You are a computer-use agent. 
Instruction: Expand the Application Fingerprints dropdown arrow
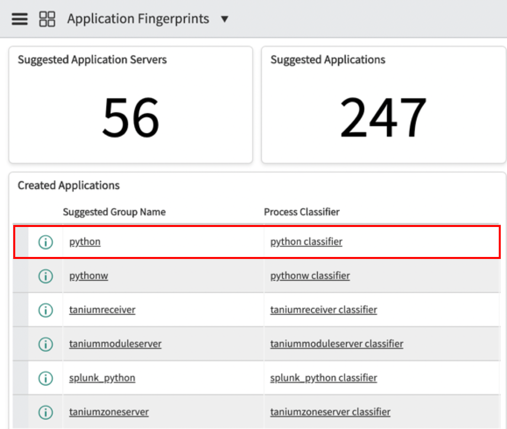225,19
